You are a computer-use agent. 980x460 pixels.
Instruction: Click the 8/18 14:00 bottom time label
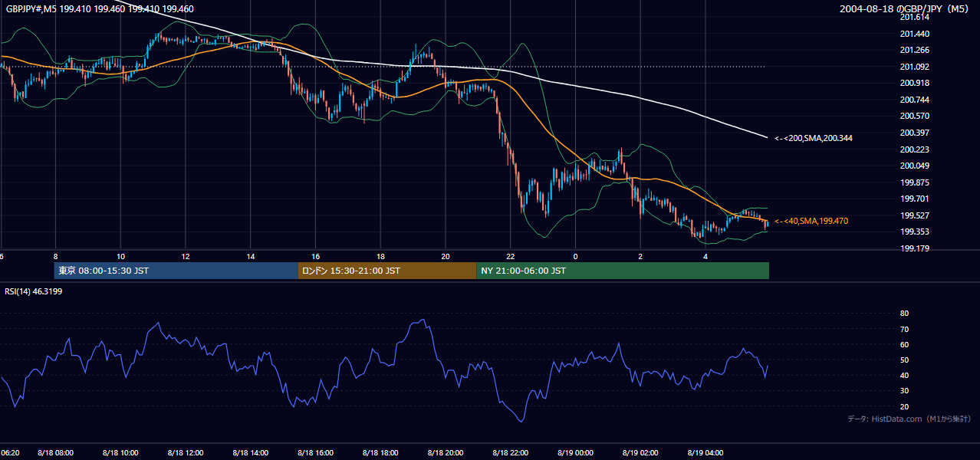tap(251, 453)
